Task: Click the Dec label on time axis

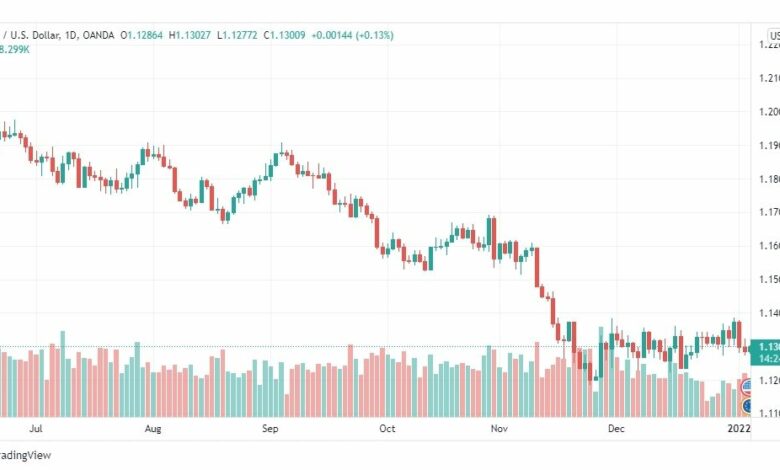Action: pos(616,428)
